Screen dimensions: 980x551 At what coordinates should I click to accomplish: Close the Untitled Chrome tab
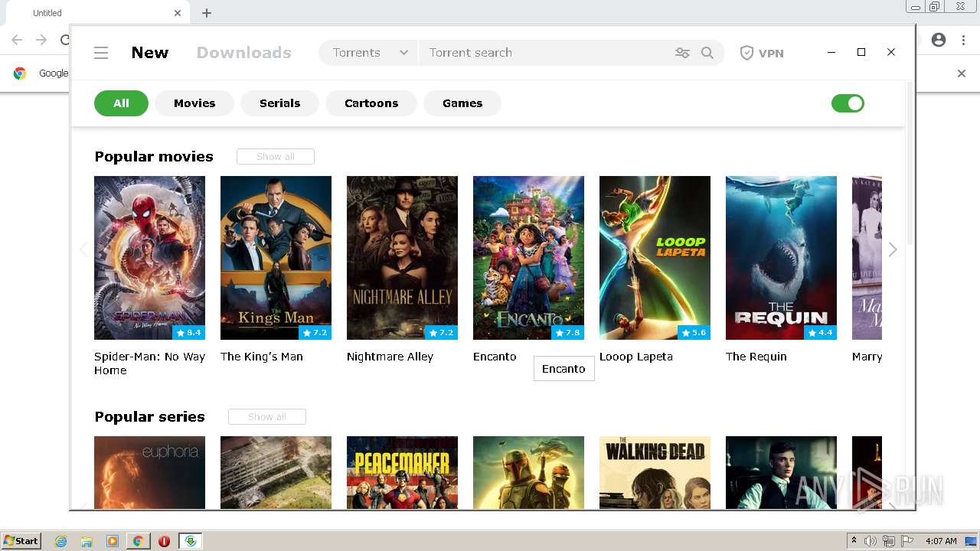(178, 13)
